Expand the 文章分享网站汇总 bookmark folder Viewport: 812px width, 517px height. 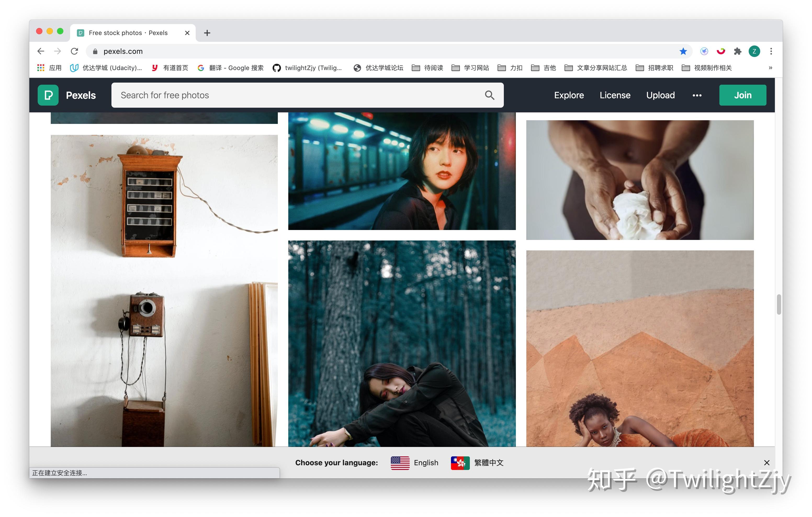pos(595,68)
